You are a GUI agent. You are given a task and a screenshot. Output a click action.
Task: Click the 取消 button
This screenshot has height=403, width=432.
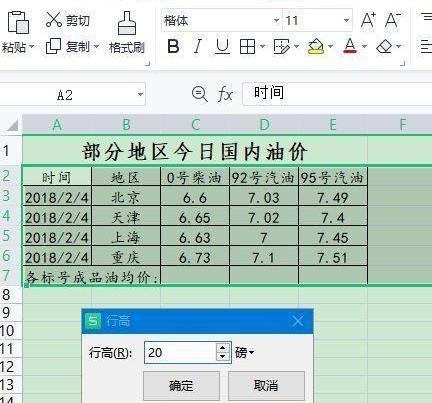point(266,386)
